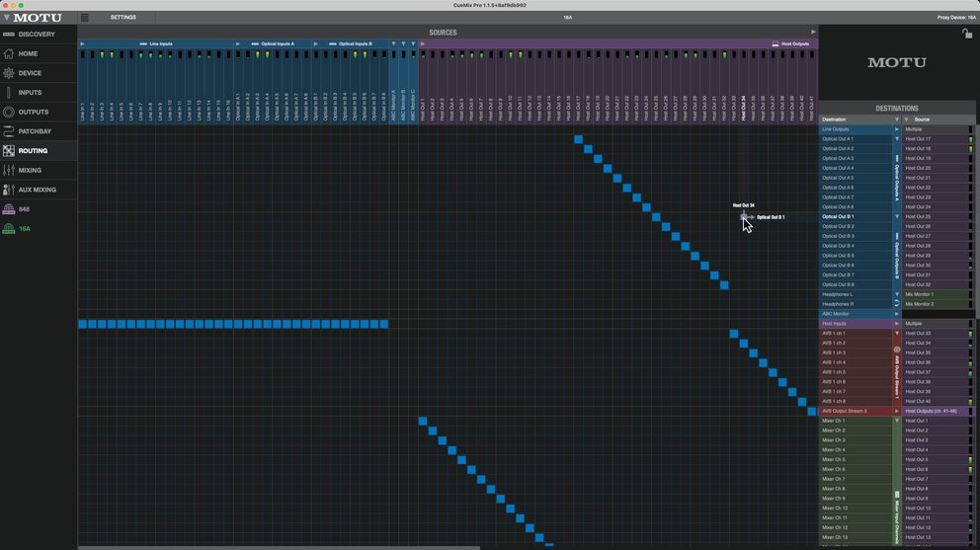This screenshot has height=550, width=980.
Task: Open the Aux Mixing icon
Action: click(x=8, y=190)
